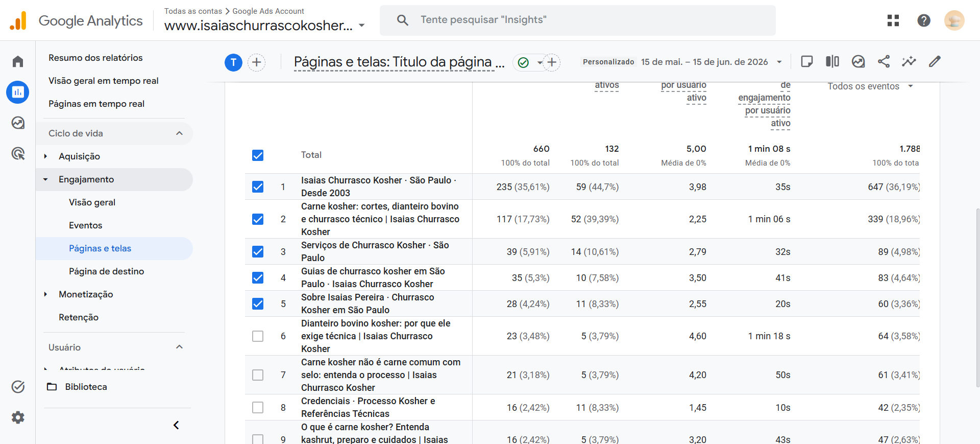Click the engajamento por usuário ativo header
The image size is (980, 444).
tap(764, 104)
